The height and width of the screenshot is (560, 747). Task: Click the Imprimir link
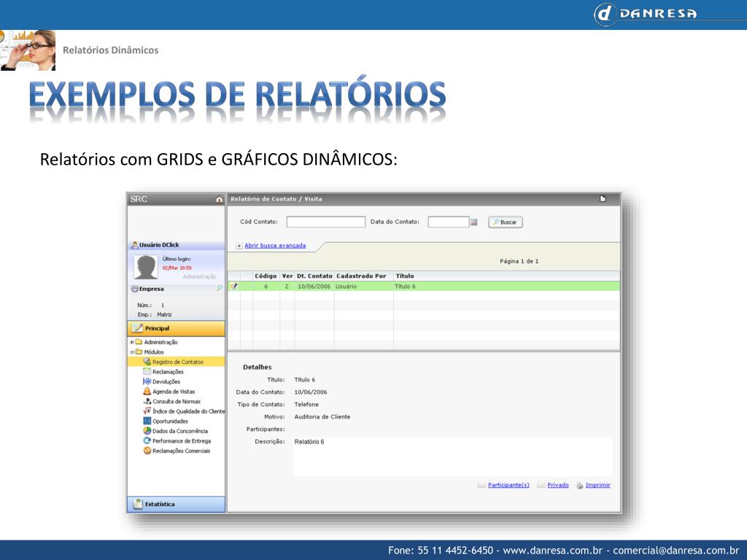(x=597, y=485)
